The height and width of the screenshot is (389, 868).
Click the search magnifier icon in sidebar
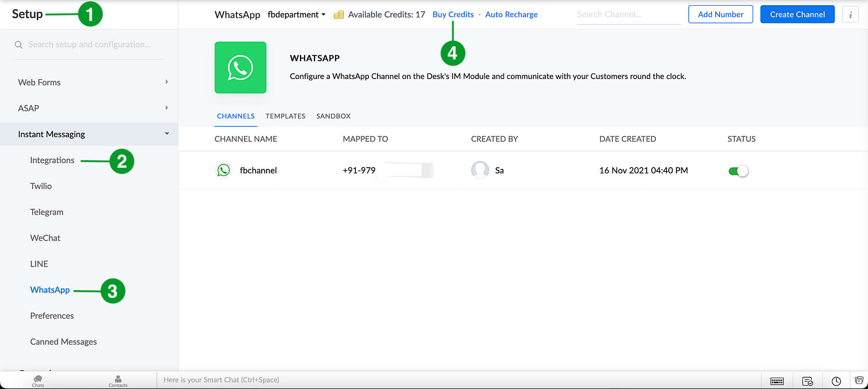(19, 45)
